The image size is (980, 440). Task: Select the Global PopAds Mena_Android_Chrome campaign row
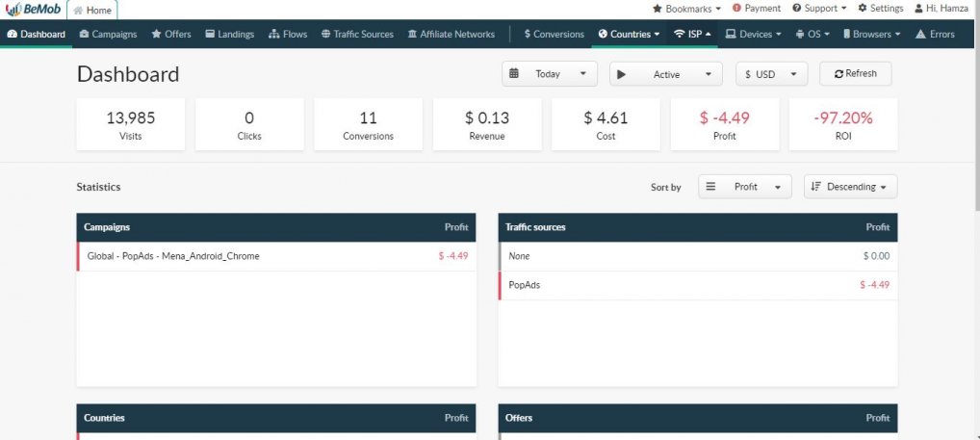click(173, 256)
